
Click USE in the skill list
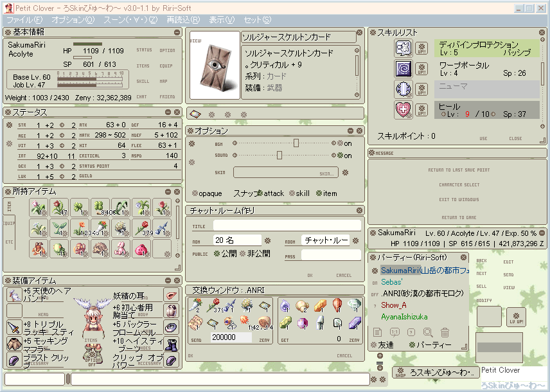(483, 138)
